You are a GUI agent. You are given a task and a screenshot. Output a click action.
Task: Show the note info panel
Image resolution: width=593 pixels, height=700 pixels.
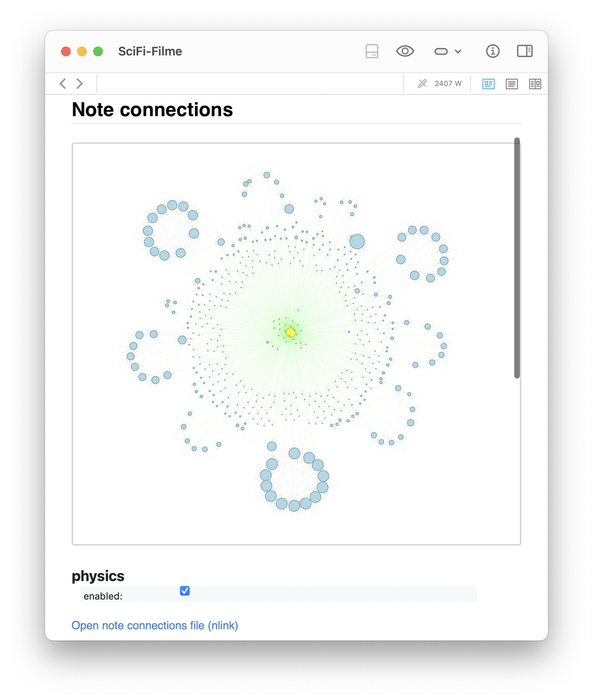click(493, 51)
